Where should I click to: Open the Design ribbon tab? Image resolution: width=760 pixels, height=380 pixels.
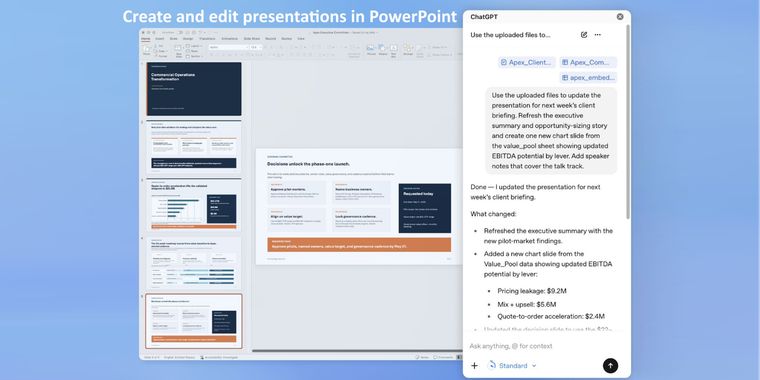[188, 38]
